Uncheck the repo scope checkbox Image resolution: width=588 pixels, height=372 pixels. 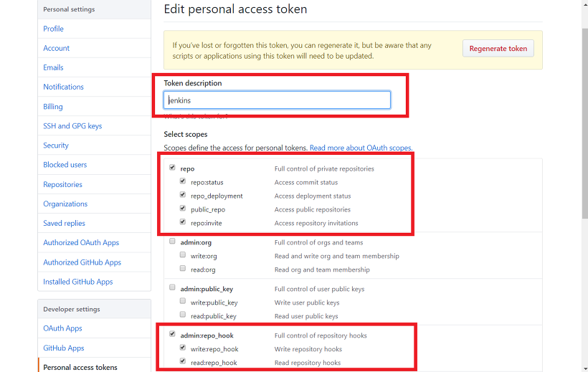(172, 168)
